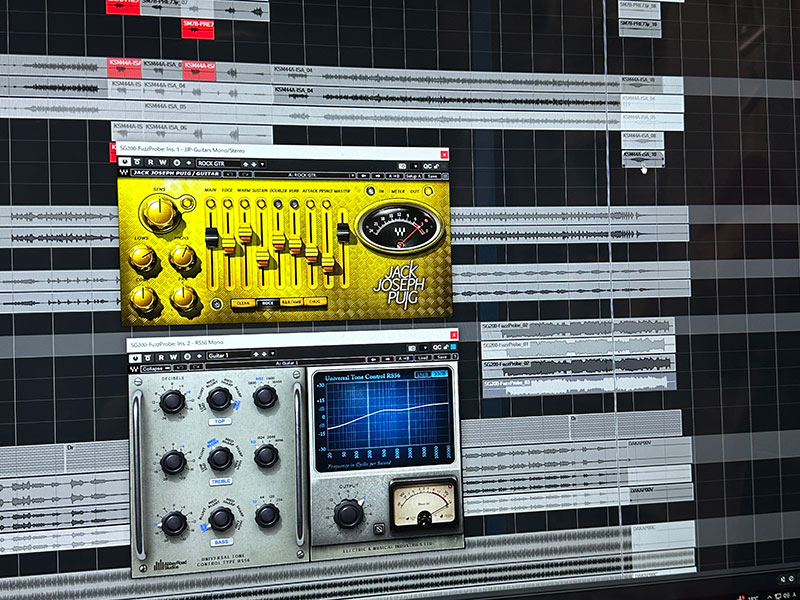Click the Save button in the RS56 Waves bar
Screen dimensions: 800x600
pyautogui.click(x=442, y=357)
